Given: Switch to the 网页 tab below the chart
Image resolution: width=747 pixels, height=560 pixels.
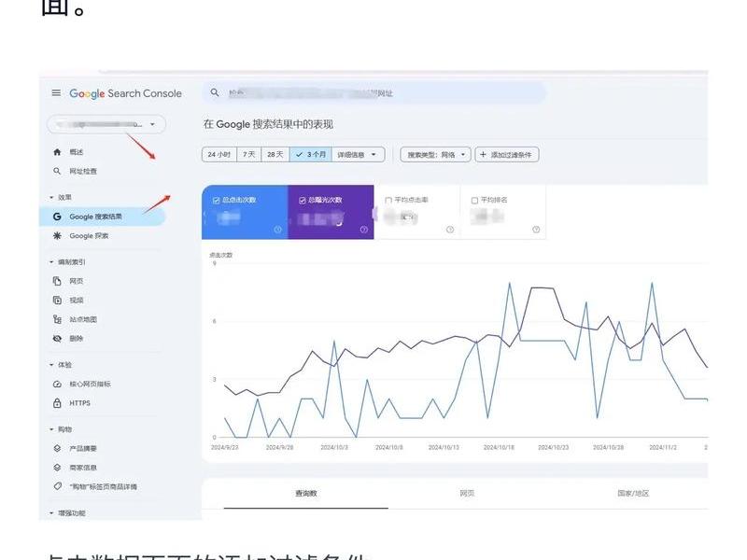Looking at the screenshot, I should pyautogui.click(x=467, y=494).
